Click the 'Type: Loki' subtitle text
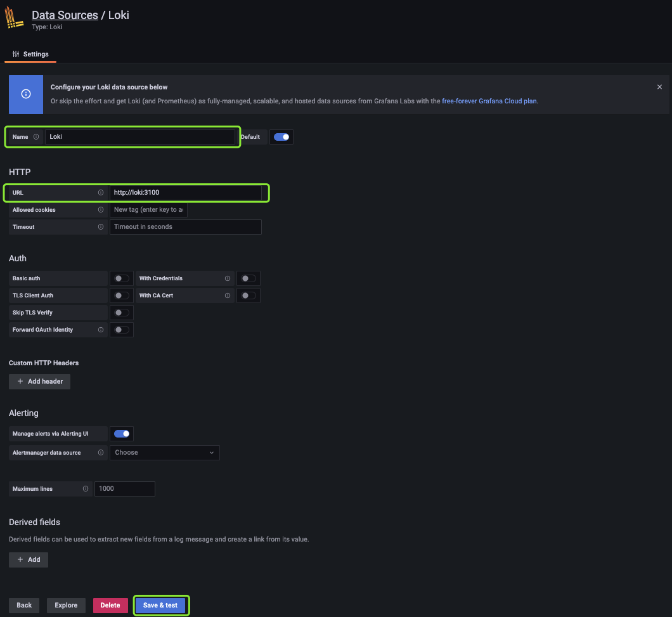 click(x=47, y=27)
